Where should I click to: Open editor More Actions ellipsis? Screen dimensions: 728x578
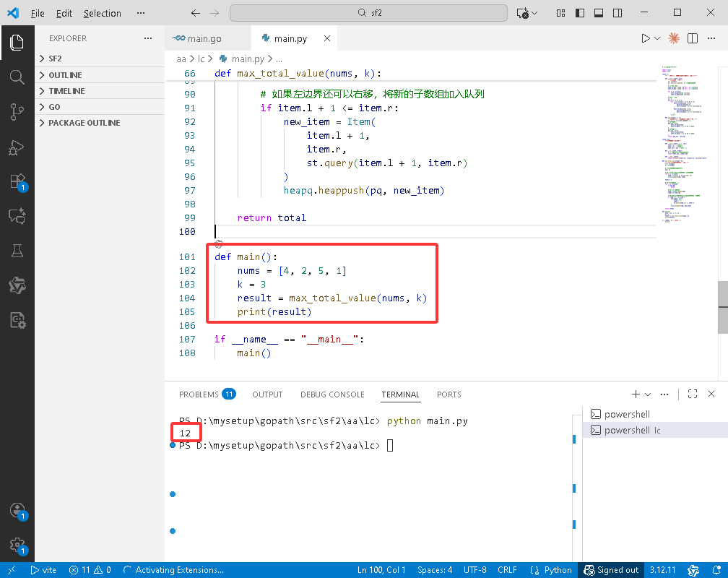point(711,38)
